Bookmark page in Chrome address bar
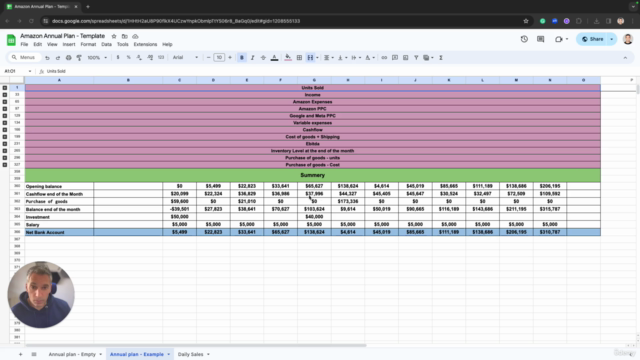Image resolution: width=640 pixels, height=360 pixels. 526,21
